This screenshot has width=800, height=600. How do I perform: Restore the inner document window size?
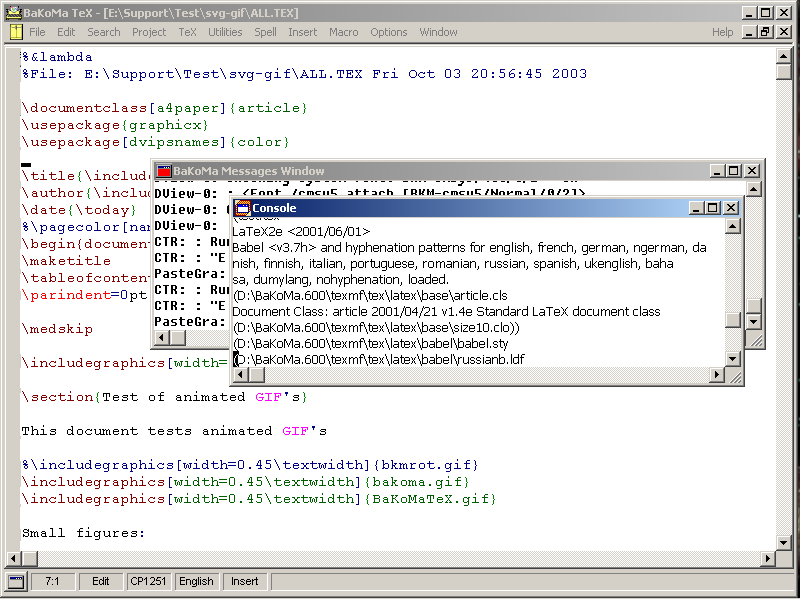pos(766,32)
